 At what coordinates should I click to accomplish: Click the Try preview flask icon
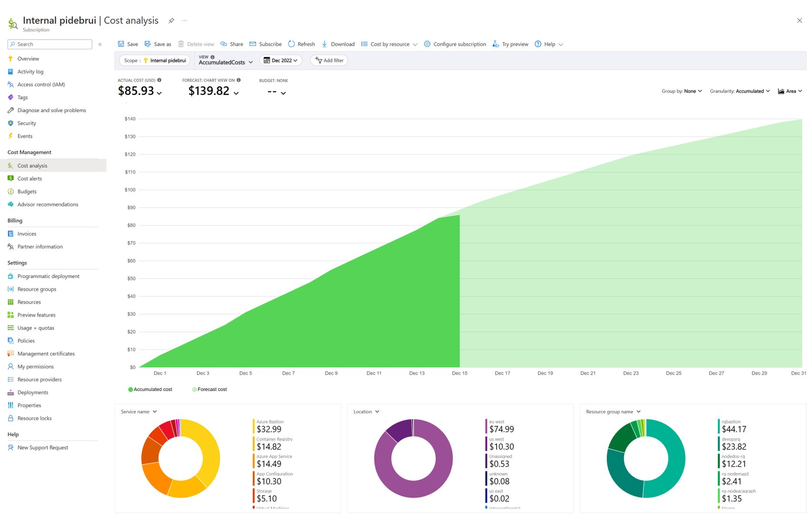click(x=496, y=44)
